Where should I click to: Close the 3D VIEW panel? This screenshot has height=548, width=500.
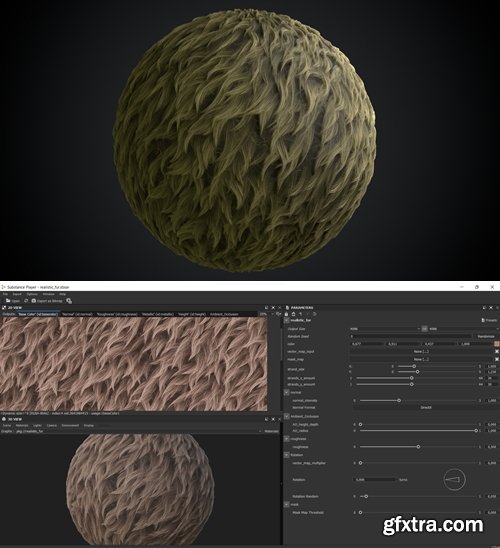tap(279, 419)
